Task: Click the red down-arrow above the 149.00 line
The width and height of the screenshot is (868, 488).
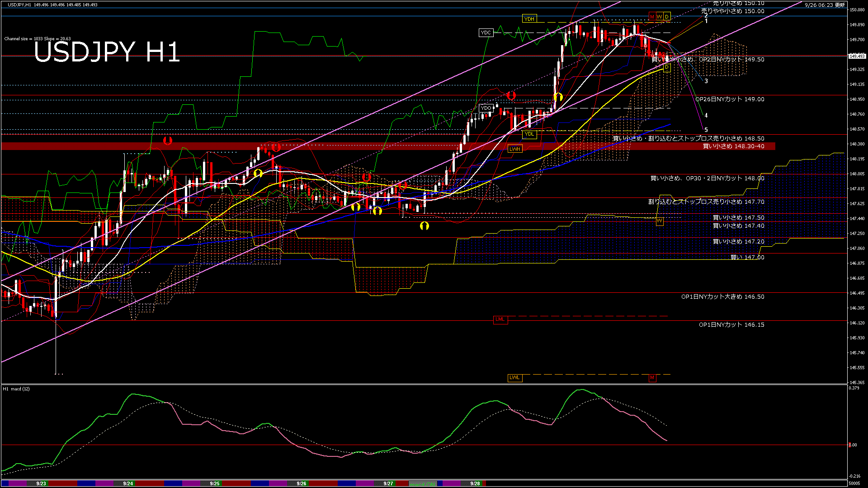Action: [x=511, y=96]
